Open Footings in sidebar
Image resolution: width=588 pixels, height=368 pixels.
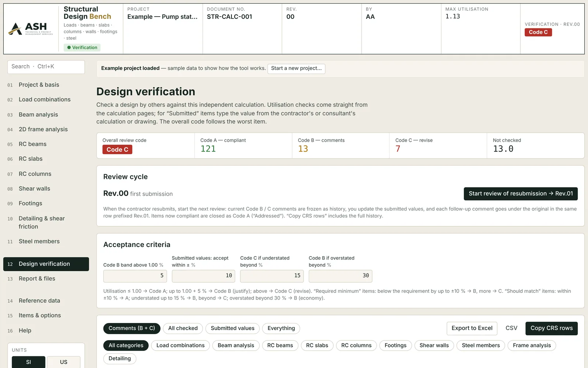[46, 203]
